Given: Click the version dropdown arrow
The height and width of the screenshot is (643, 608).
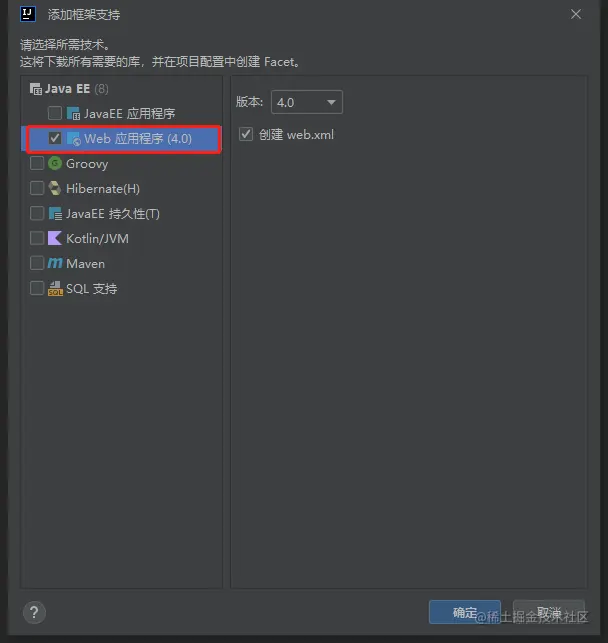Looking at the screenshot, I should [x=331, y=103].
